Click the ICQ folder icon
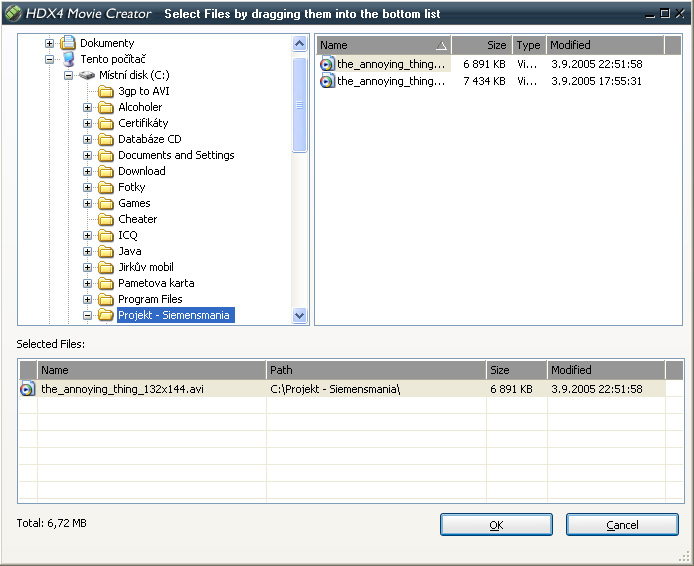694x566 pixels. pyautogui.click(x=106, y=235)
